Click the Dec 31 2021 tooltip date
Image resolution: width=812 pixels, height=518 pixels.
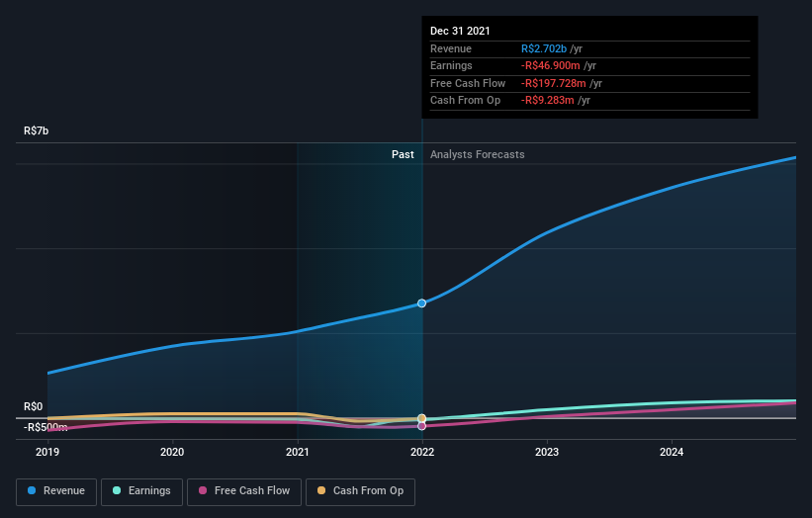pos(460,31)
